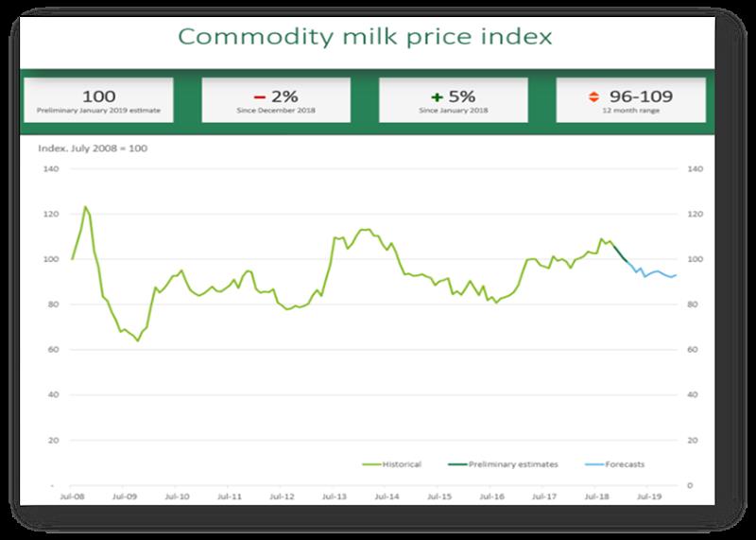Click the red minus icon beside 2%
This screenshot has height=540, width=756.
click(x=257, y=96)
